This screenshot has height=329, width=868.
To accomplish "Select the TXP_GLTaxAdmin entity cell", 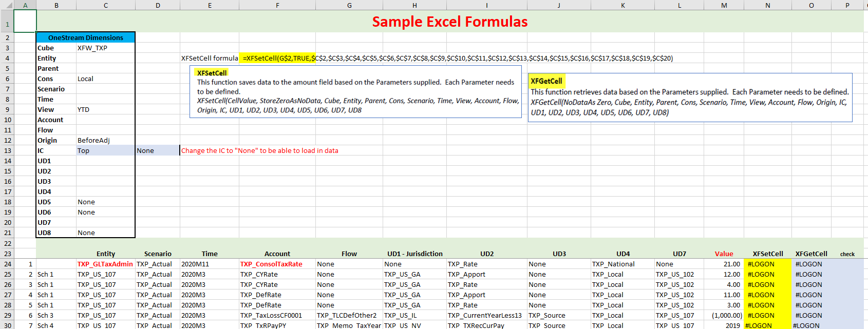I will [x=105, y=264].
